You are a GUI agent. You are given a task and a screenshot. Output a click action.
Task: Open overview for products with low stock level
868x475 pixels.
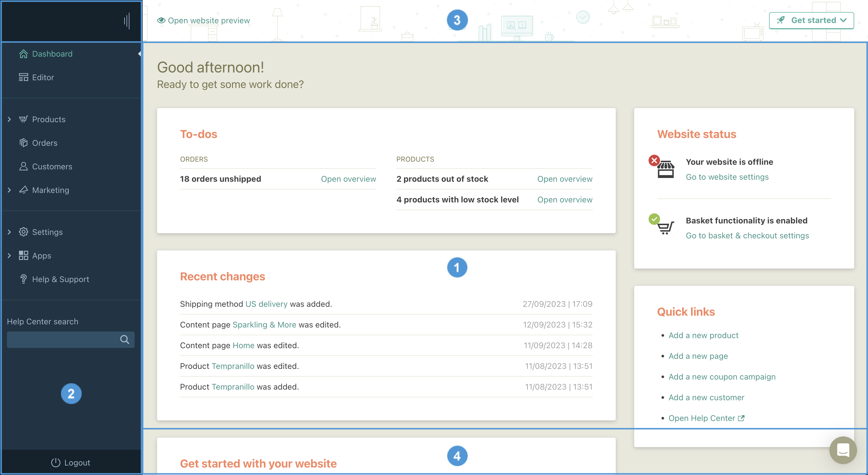click(x=565, y=200)
